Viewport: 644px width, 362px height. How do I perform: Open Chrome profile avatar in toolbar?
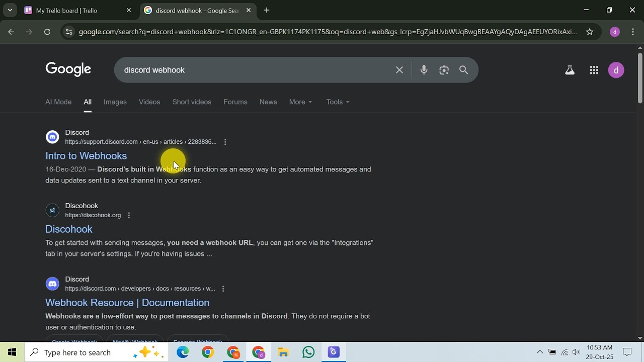coord(614,32)
